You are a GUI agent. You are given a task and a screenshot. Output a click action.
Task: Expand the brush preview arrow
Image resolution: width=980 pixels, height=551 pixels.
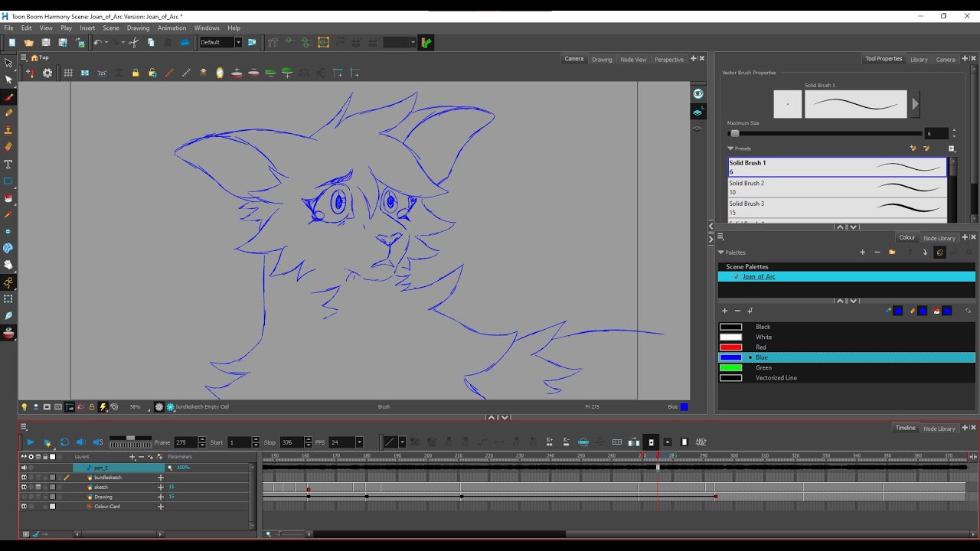[915, 105]
